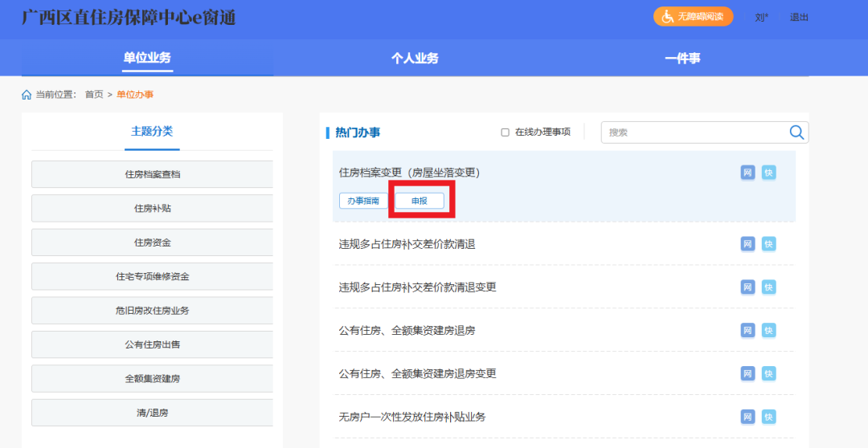Choose 住房补贴 category in sidebar
The image size is (868, 448).
coord(152,209)
